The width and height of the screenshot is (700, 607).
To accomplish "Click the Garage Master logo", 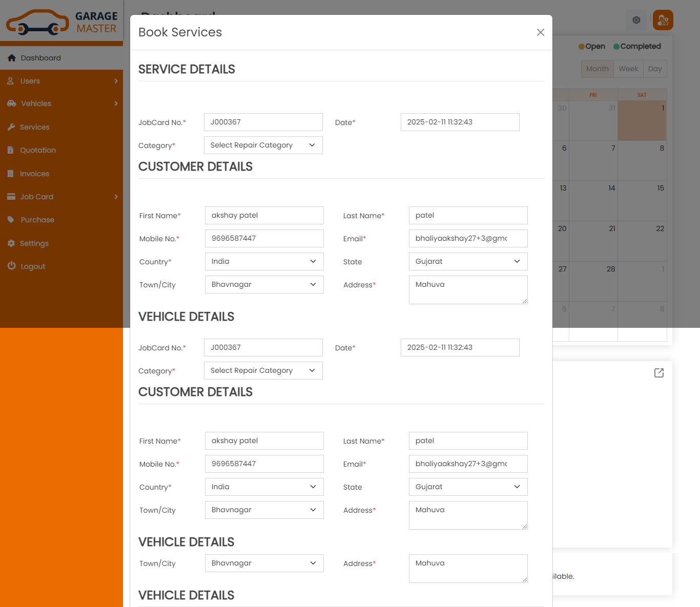I will coord(61,23).
